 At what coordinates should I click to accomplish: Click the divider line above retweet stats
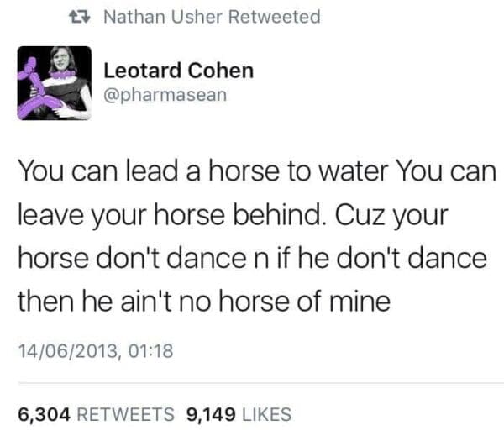[252, 383]
